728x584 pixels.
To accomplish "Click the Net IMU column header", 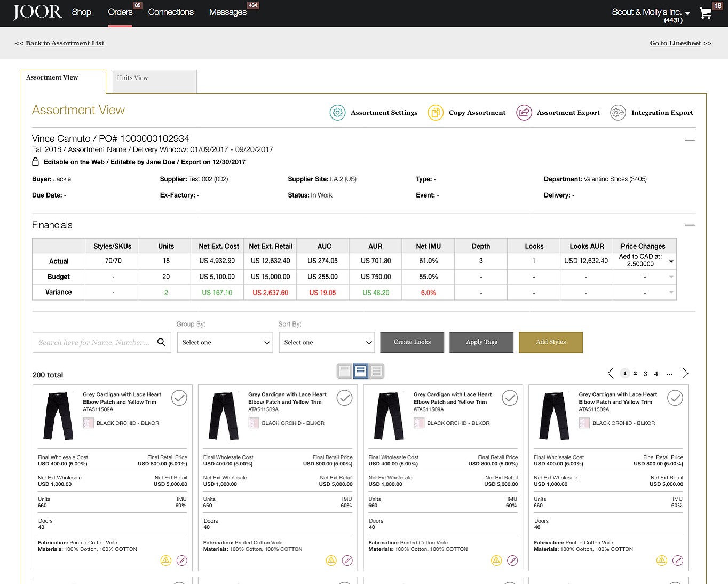I will point(429,246).
